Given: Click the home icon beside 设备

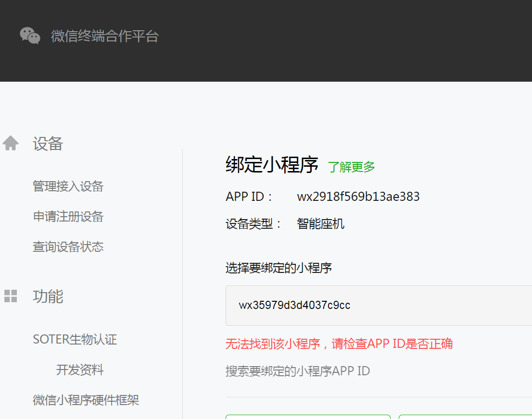Looking at the screenshot, I should click(11, 143).
